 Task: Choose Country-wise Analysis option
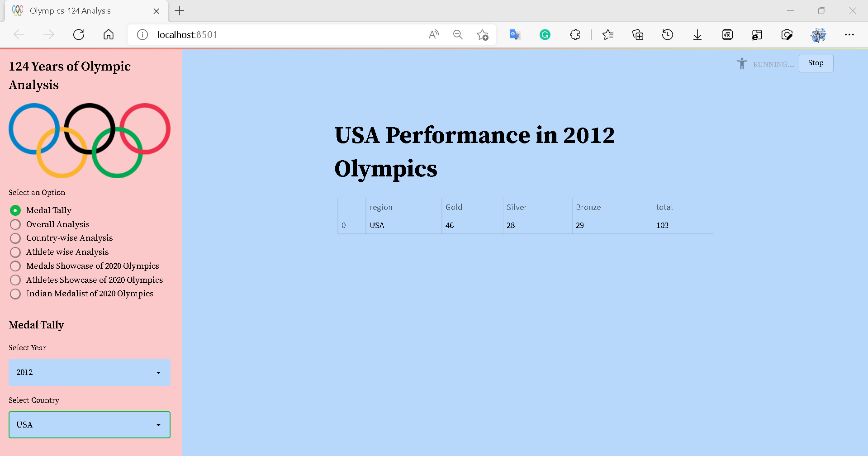[61, 238]
